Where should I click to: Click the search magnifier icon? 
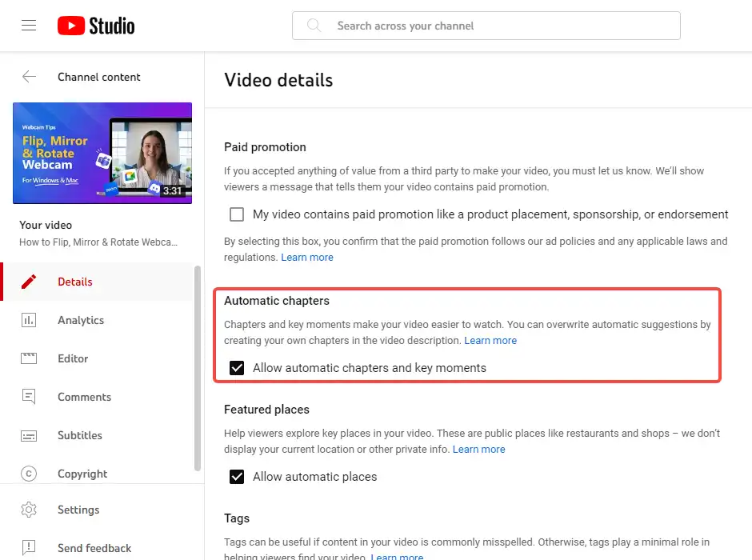tap(314, 26)
